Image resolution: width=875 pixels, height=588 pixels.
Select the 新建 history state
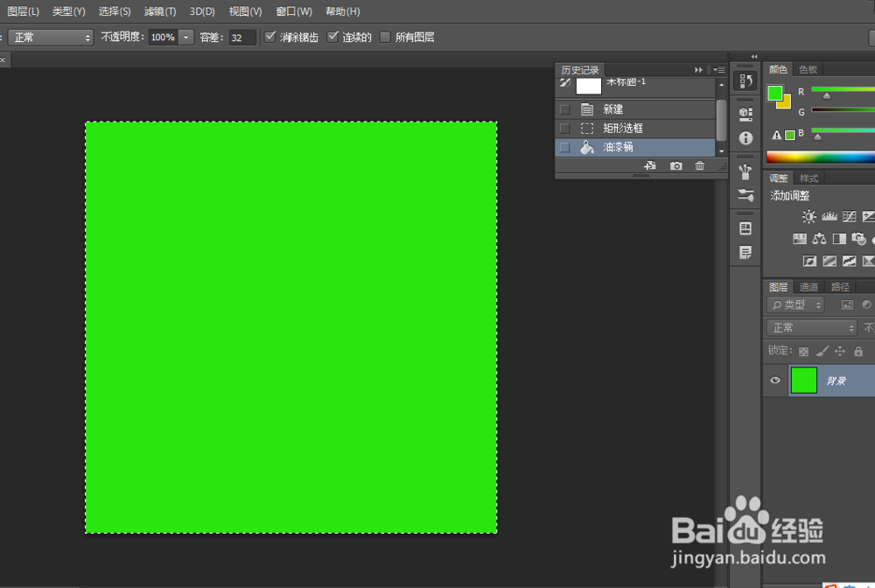[635, 109]
